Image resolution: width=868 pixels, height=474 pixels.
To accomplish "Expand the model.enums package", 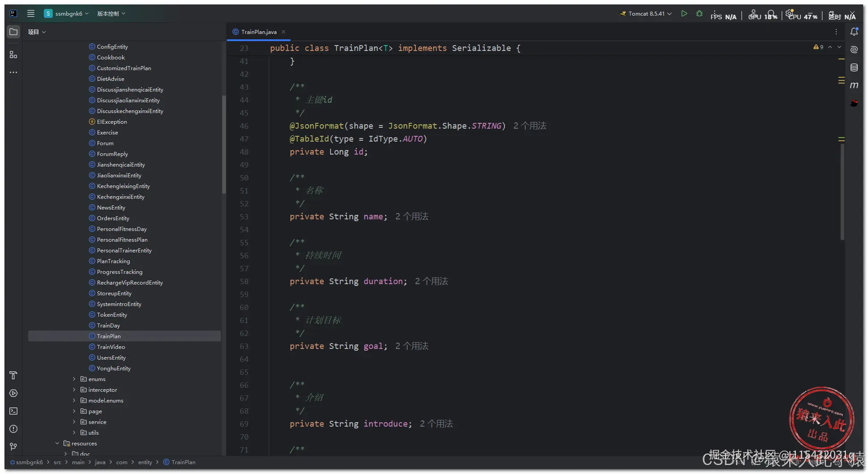I will pos(74,400).
